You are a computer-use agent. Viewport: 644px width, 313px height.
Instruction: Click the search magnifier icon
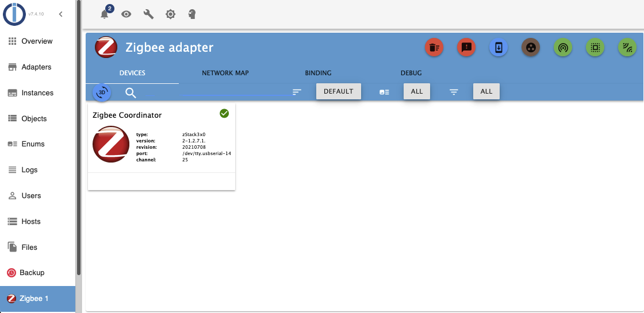pos(131,92)
